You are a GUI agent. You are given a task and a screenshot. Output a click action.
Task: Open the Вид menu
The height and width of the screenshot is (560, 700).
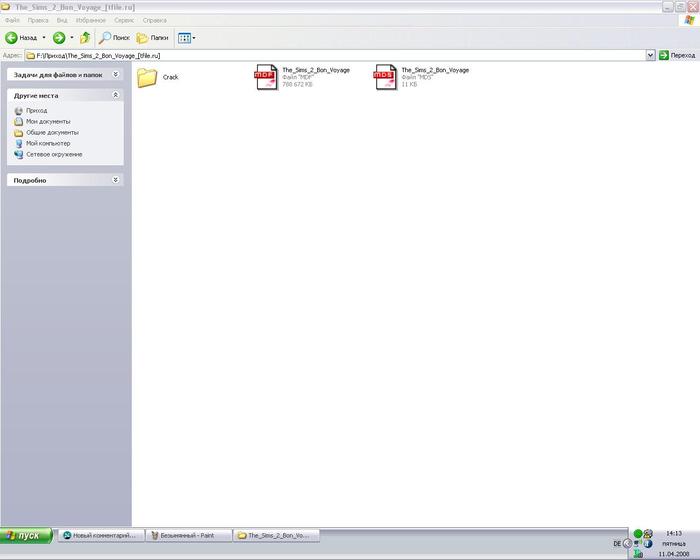[62, 21]
